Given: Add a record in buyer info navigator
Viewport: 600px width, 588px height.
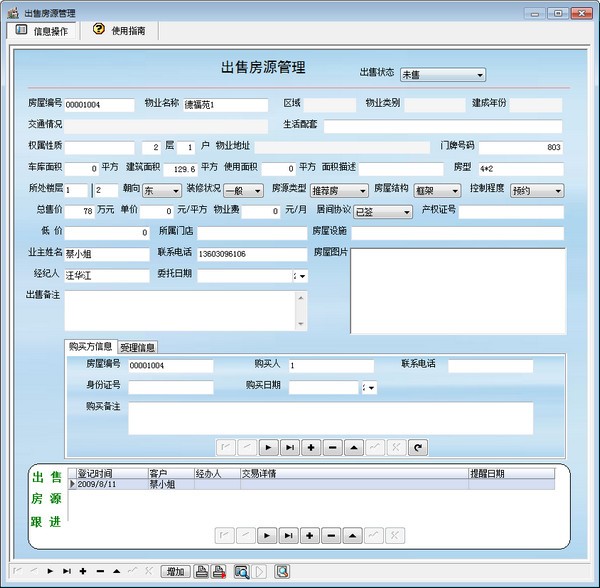Looking at the screenshot, I should (310, 447).
